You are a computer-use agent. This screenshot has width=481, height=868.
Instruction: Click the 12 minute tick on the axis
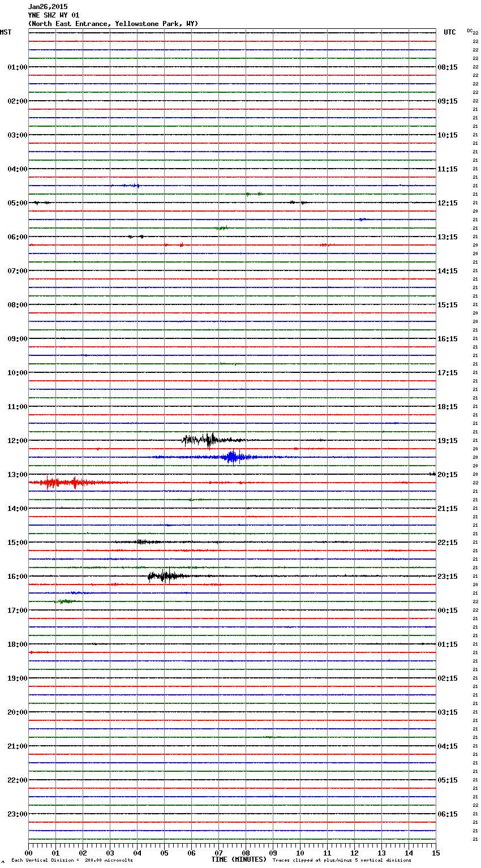(x=354, y=853)
